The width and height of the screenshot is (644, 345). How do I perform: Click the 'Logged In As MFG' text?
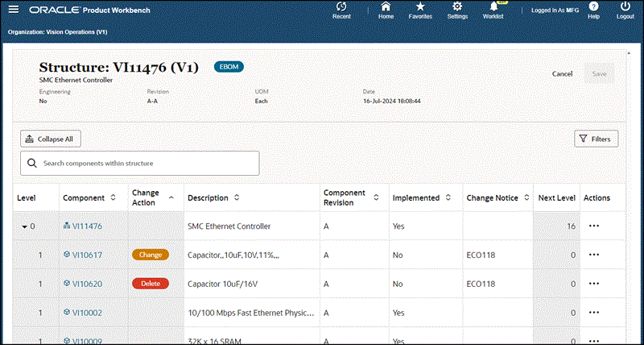(555, 10)
